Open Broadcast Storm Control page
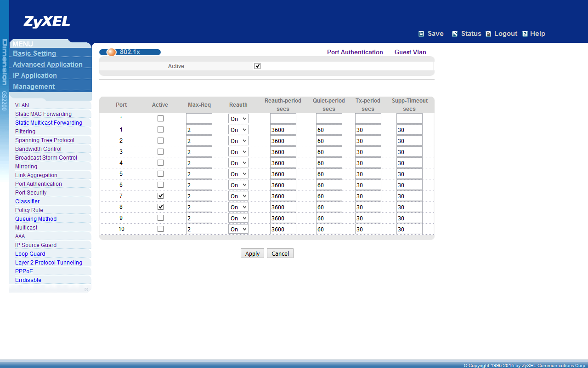 (x=46, y=158)
